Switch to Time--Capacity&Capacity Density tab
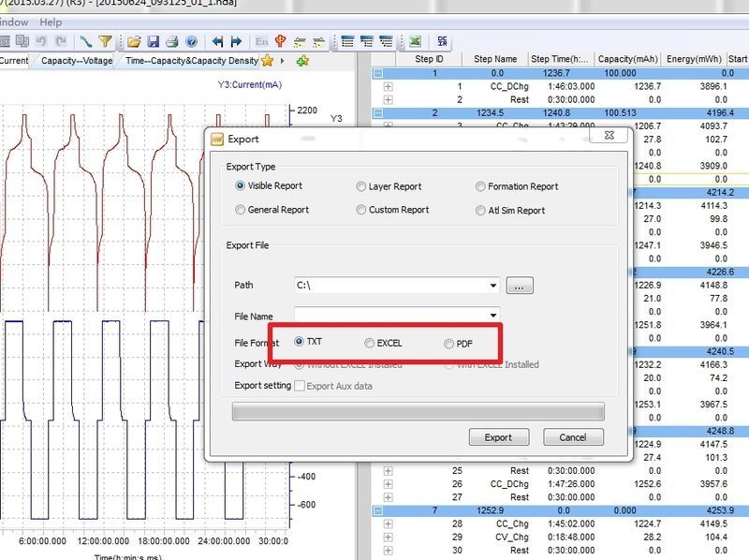 [192, 61]
